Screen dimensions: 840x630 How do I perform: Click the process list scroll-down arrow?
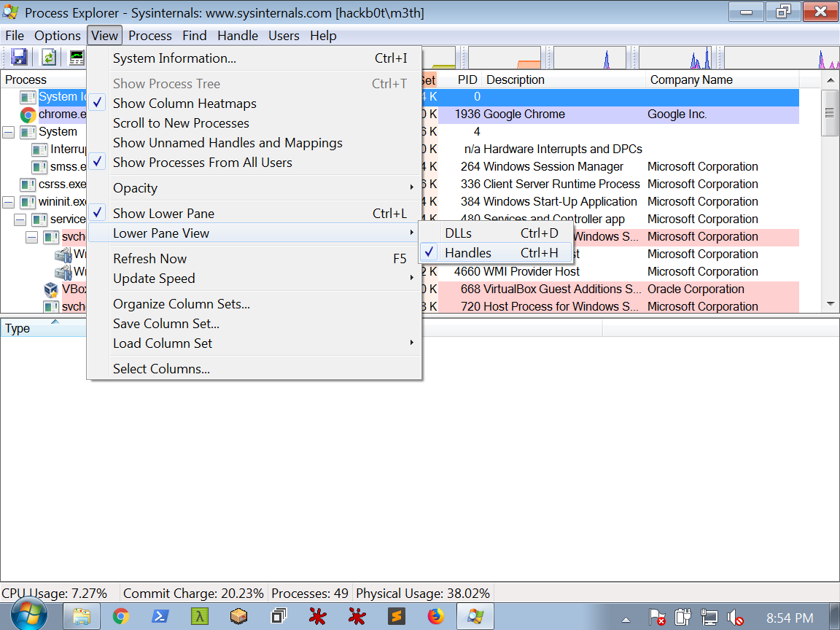(831, 304)
